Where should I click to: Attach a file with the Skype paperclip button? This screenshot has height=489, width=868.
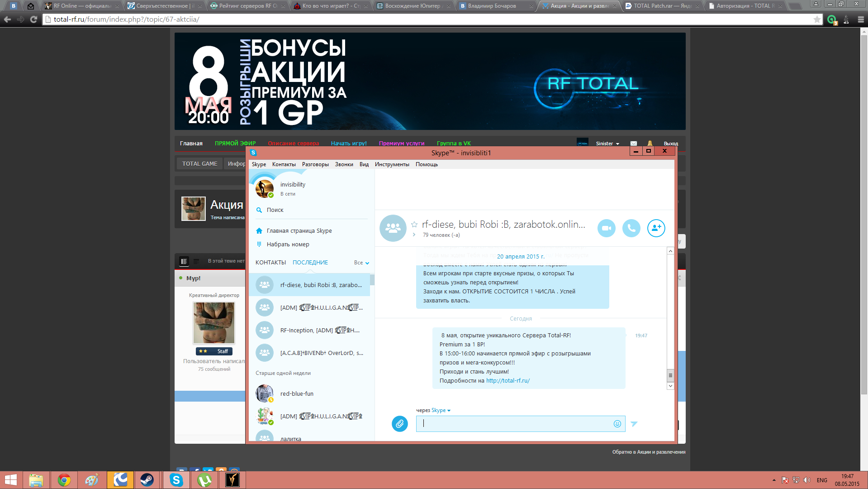click(x=400, y=424)
